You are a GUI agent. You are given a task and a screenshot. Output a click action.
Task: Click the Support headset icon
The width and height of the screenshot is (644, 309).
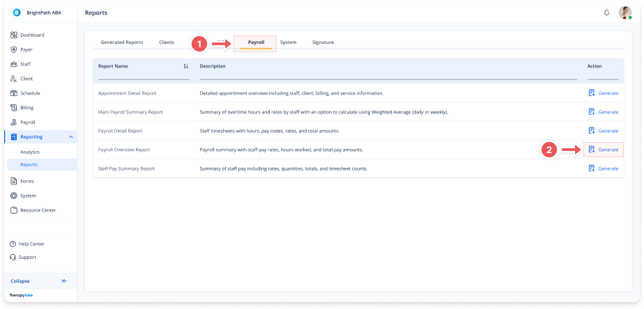tap(13, 257)
